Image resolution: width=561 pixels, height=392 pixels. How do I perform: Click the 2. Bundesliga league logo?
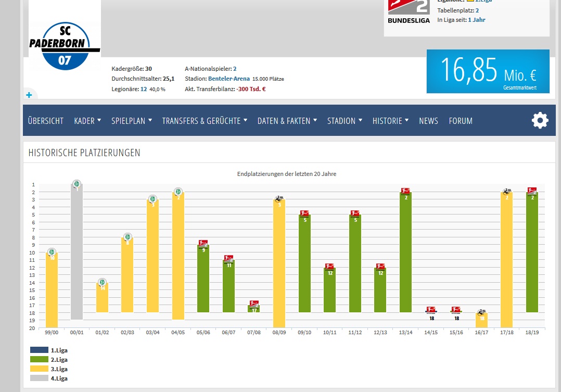point(409,11)
